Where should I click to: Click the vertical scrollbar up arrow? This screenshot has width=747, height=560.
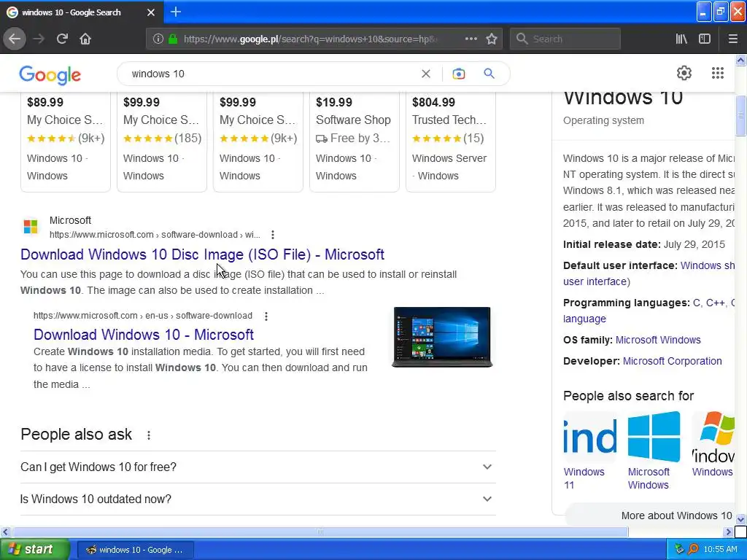741,60
